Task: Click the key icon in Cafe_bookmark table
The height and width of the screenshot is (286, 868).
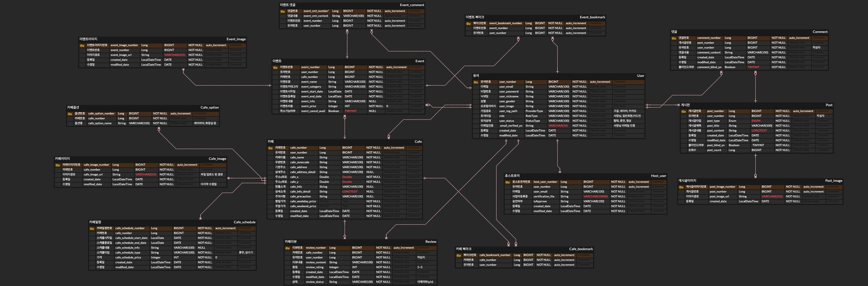Action: point(459,255)
